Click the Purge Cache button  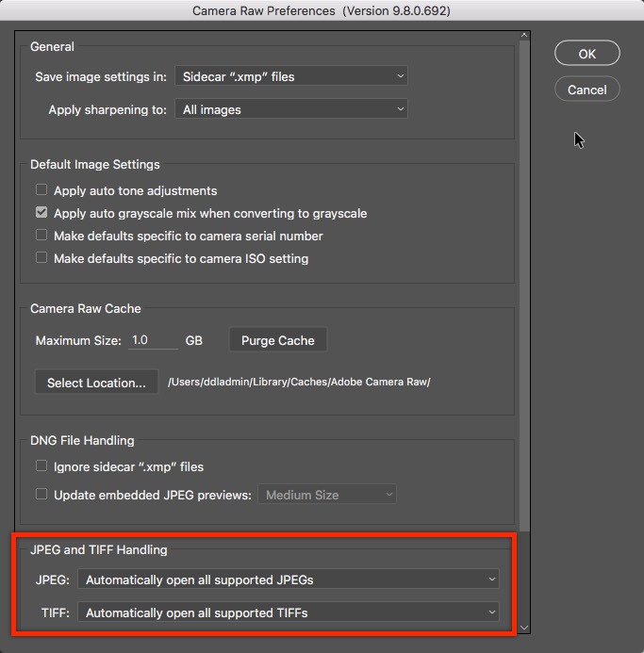[278, 340]
